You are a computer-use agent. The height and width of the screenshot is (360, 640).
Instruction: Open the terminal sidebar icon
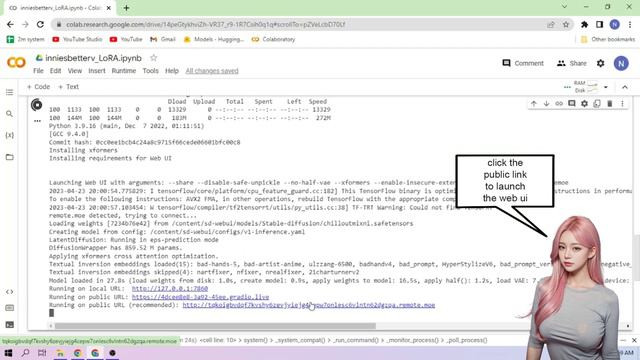point(9,325)
